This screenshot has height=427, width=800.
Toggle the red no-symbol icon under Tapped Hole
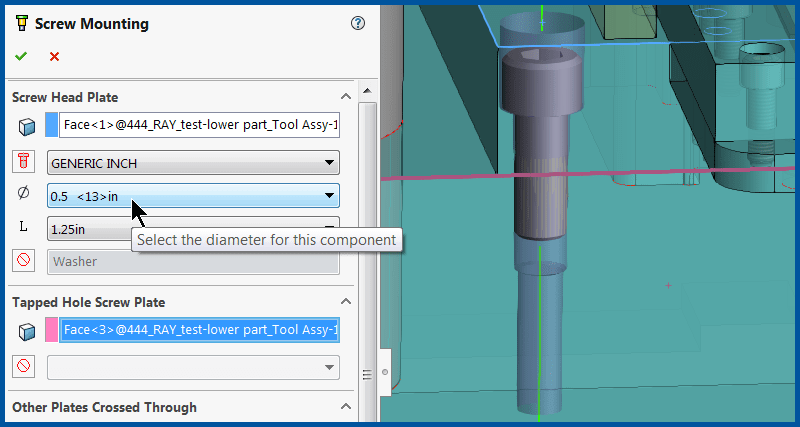click(25, 367)
